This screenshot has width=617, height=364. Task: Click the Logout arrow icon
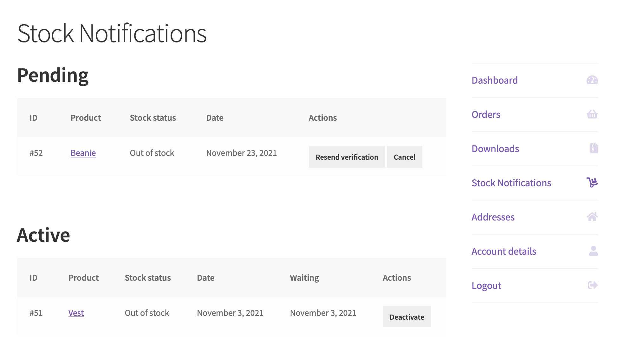pyautogui.click(x=592, y=285)
